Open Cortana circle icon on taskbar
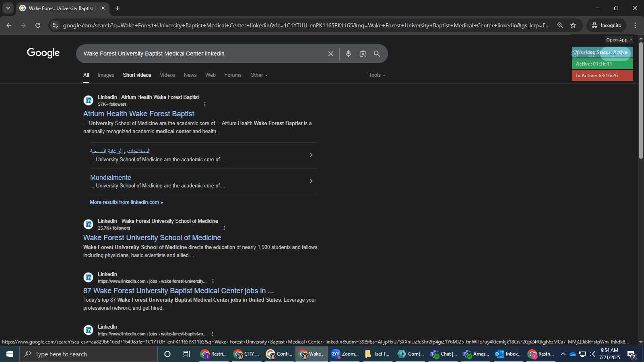Image resolution: width=644 pixels, height=362 pixels. (167, 354)
